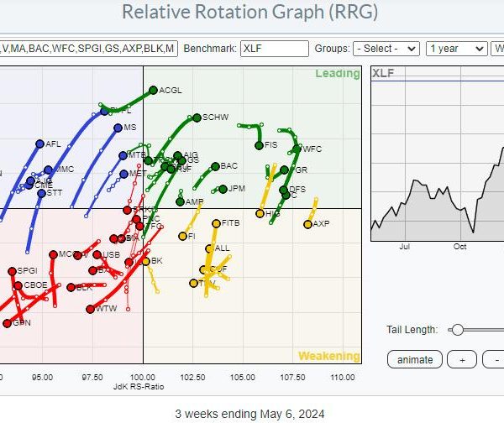Select the FITB data point

(x=217, y=223)
